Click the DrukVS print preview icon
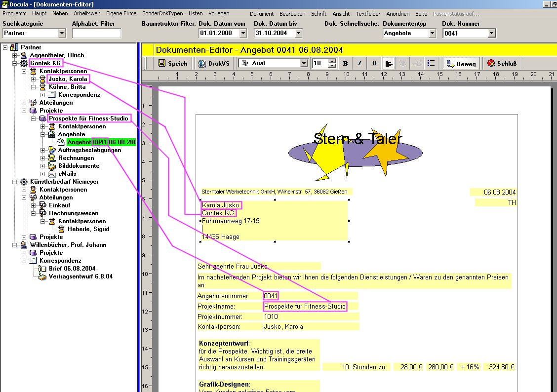The image size is (557, 392). [202, 63]
